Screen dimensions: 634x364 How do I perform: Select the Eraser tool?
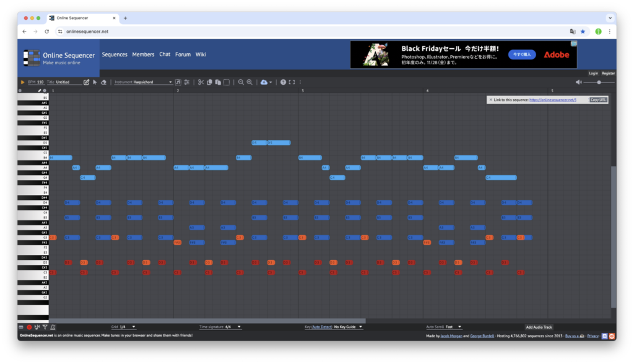coord(103,82)
